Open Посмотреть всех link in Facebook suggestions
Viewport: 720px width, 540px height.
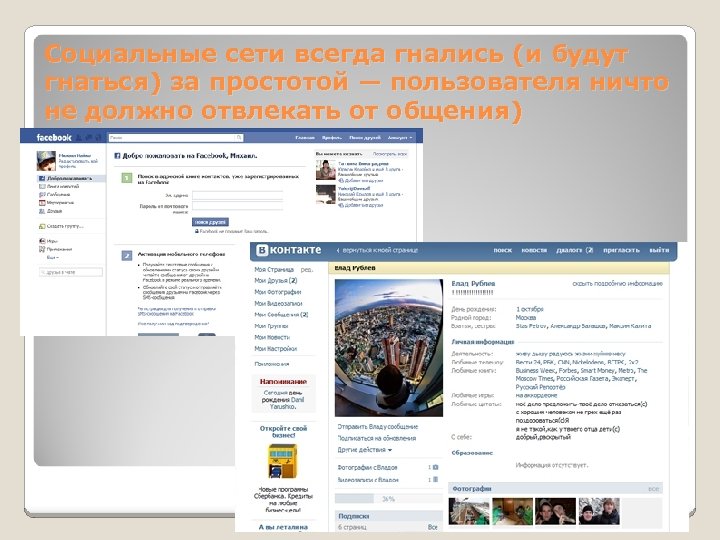[x=390, y=154]
